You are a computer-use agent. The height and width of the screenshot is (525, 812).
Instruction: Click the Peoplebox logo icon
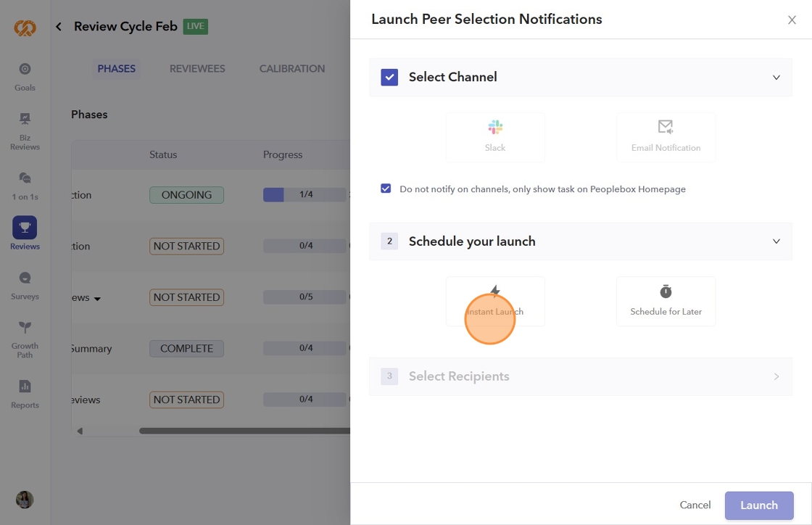[x=25, y=28]
